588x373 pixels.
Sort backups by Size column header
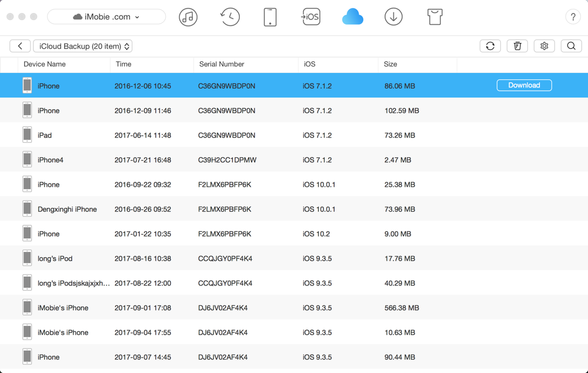[390, 64]
